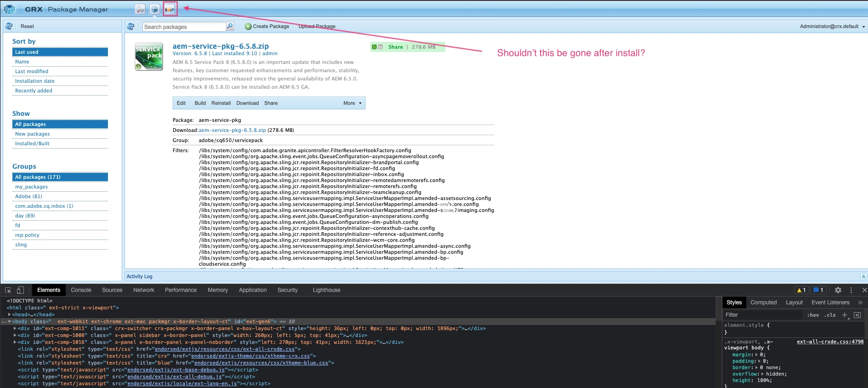Open the Performance tab
868x388 pixels.
pyautogui.click(x=181, y=290)
